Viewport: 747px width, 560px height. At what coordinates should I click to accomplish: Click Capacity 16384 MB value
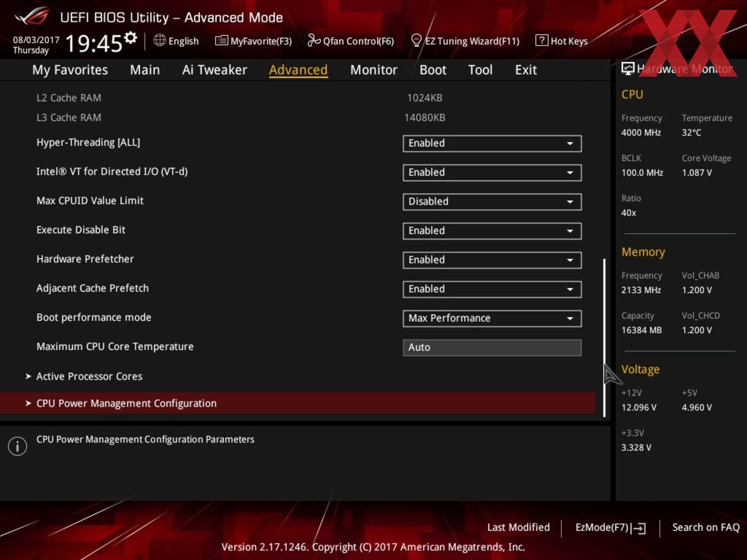pyautogui.click(x=642, y=330)
